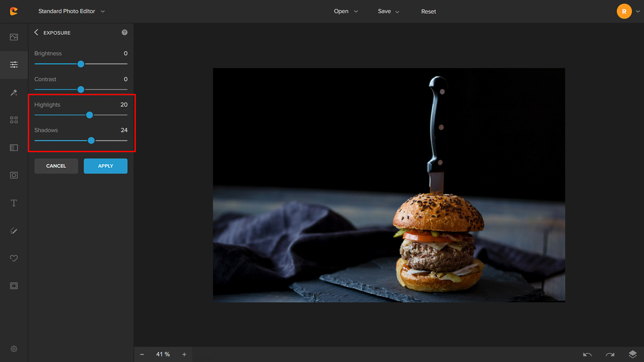Open the account avatar menu

pos(624,11)
